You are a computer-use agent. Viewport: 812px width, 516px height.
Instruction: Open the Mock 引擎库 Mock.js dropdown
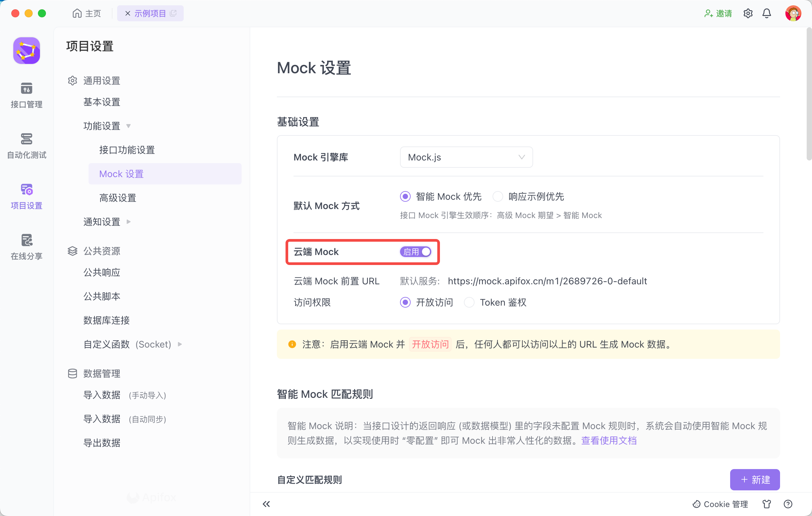[466, 157]
